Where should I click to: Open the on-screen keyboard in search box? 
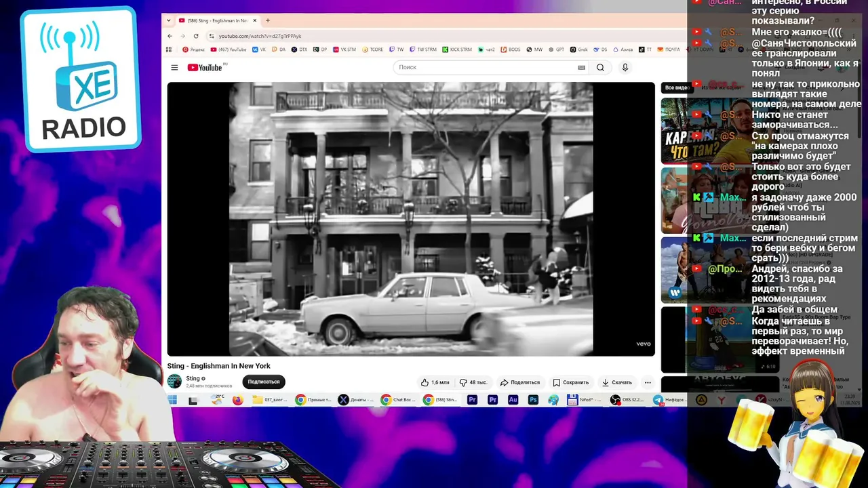click(x=581, y=68)
